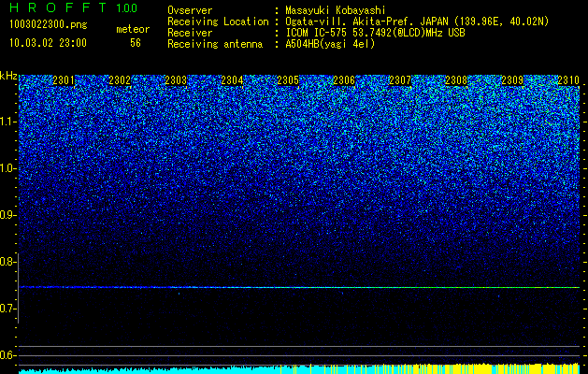This screenshot has width=588, height=374.
Task: Click the 2310 time marker
Action: click(x=568, y=80)
